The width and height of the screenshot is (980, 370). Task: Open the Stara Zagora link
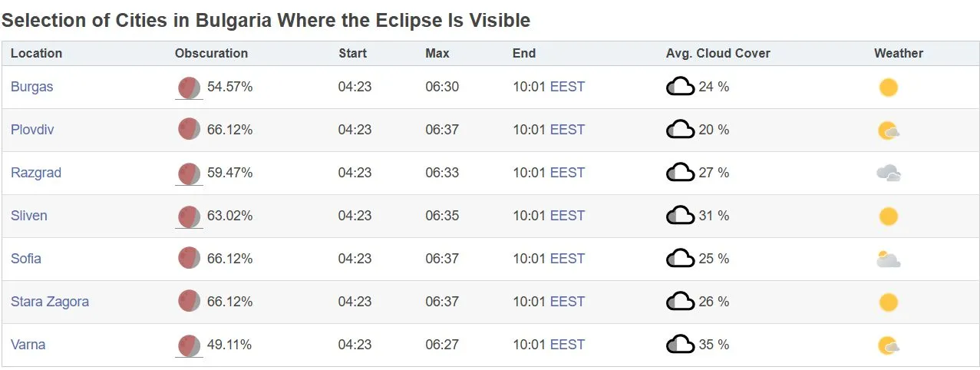50,302
